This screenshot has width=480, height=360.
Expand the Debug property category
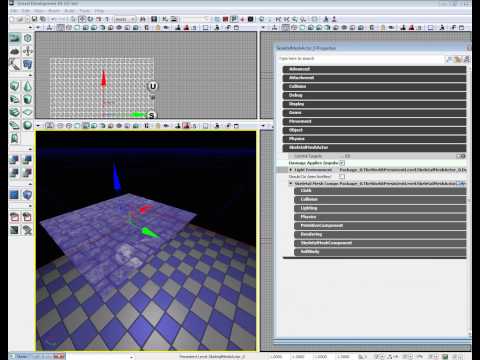tap(374, 95)
